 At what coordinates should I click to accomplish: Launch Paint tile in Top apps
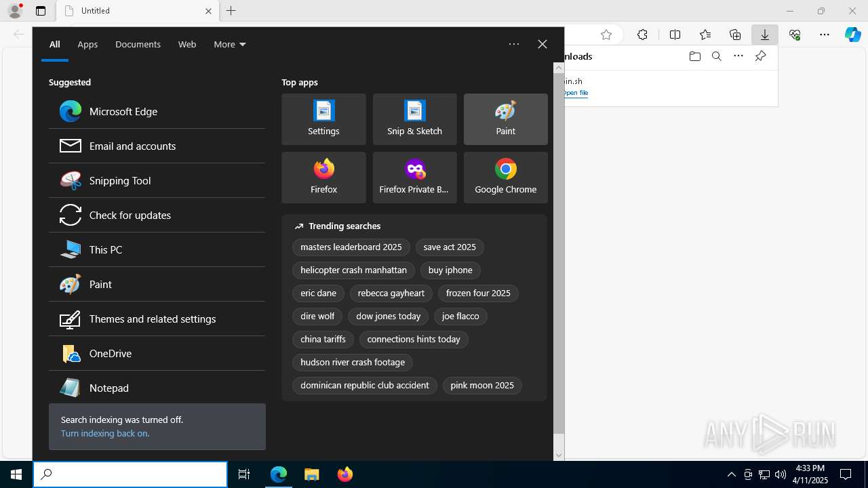pyautogui.click(x=505, y=119)
